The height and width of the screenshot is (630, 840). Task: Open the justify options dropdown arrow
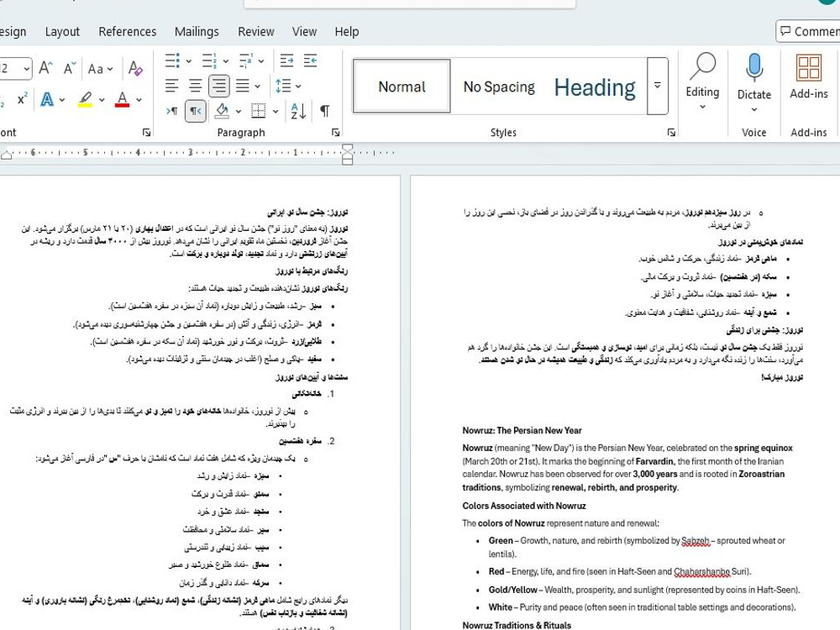click(x=258, y=87)
